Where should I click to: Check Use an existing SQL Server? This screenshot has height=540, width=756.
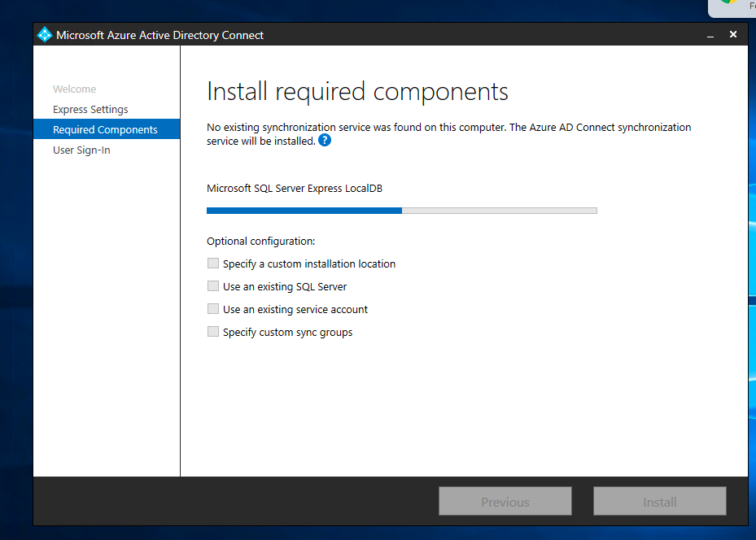click(x=213, y=286)
